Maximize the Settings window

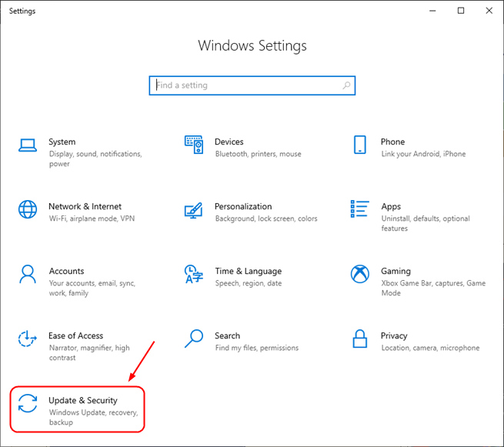pyautogui.click(x=461, y=11)
